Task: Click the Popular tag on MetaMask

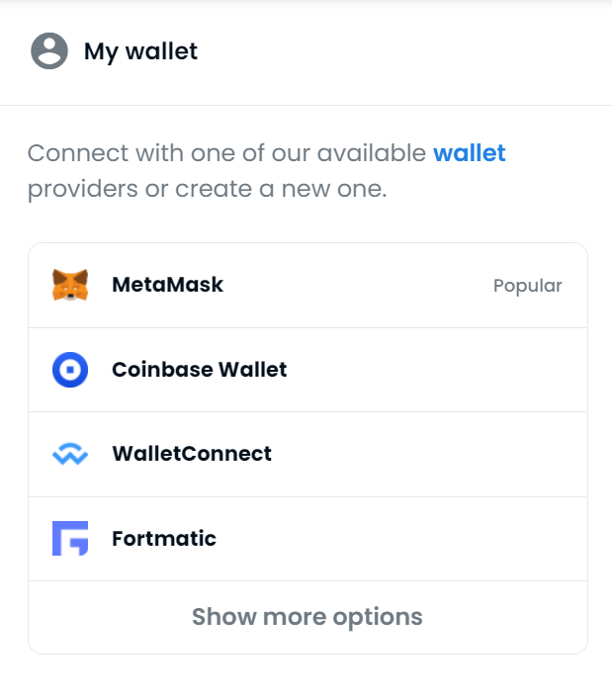Action: pos(528,286)
